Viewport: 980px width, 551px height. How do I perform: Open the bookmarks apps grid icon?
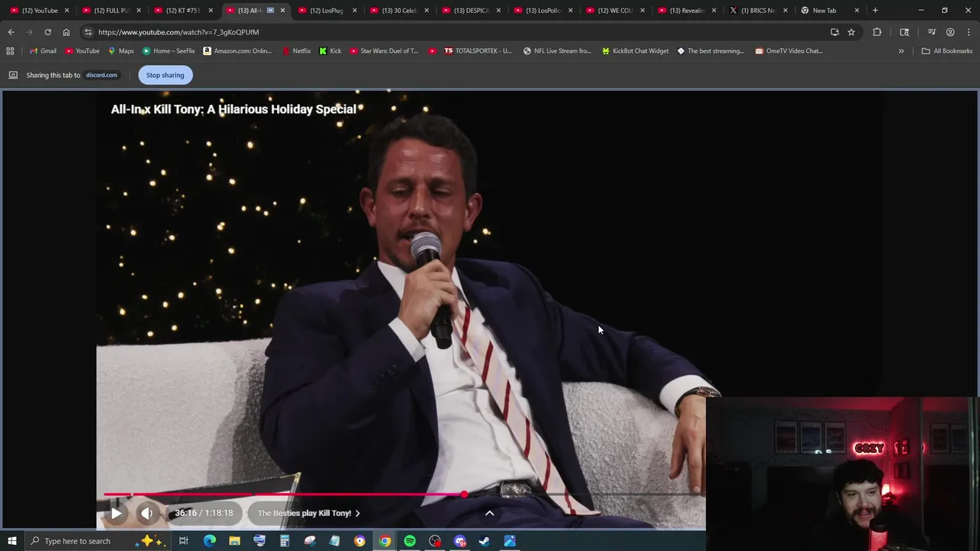tap(10, 51)
